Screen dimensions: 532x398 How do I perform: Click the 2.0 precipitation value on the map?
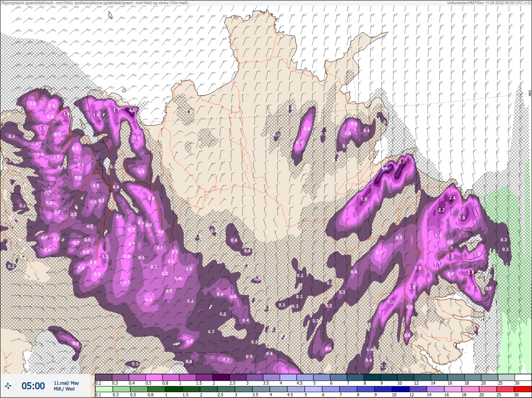click(x=412, y=287)
